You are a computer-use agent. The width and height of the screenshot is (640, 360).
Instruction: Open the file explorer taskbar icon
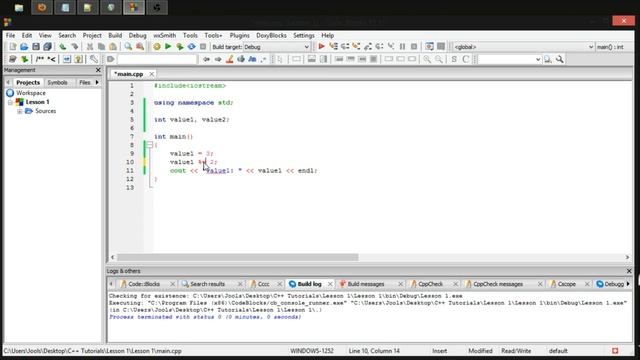[x=18, y=7]
